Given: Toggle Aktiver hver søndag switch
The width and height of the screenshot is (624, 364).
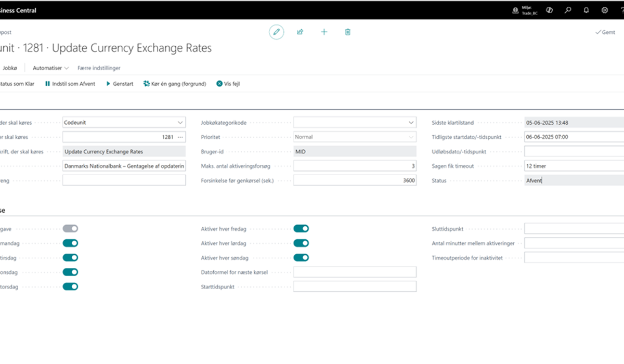Looking at the screenshot, I should coord(301,257).
